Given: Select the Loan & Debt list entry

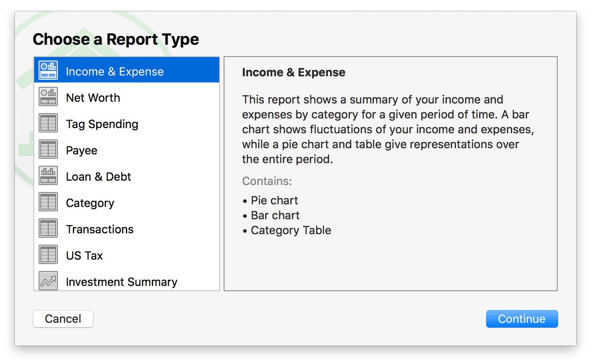Looking at the screenshot, I should (x=98, y=177).
